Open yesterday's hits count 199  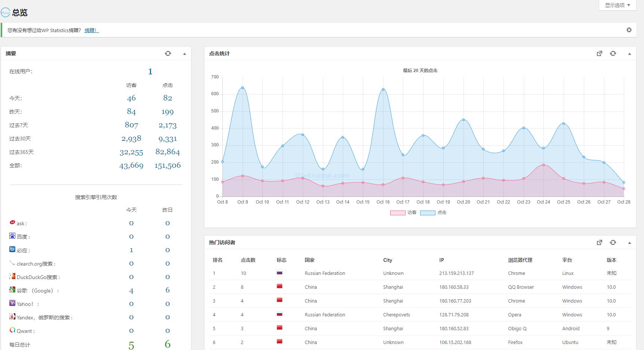click(167, 112)
